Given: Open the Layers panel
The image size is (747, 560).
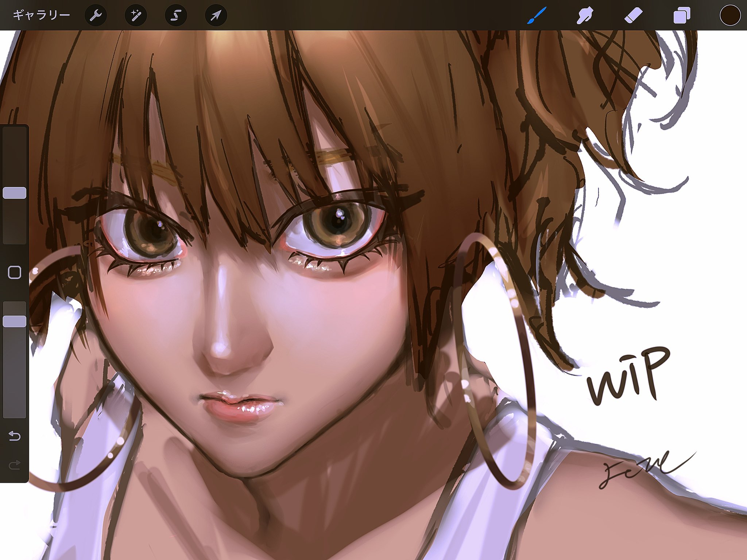Looking at the screenshot, I should [682, 15].
